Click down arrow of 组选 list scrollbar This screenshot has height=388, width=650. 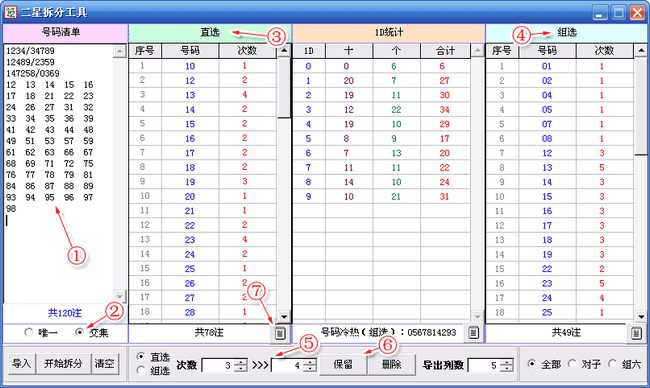pos(641,317)
